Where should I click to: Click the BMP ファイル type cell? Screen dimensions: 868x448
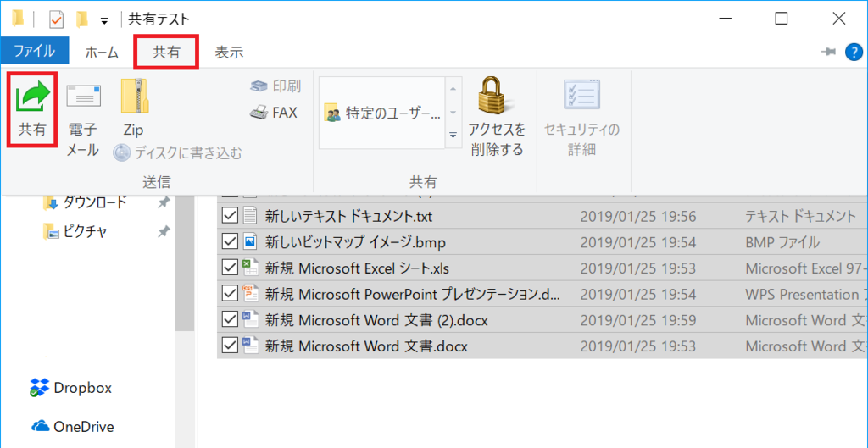[x=782, y=242]
